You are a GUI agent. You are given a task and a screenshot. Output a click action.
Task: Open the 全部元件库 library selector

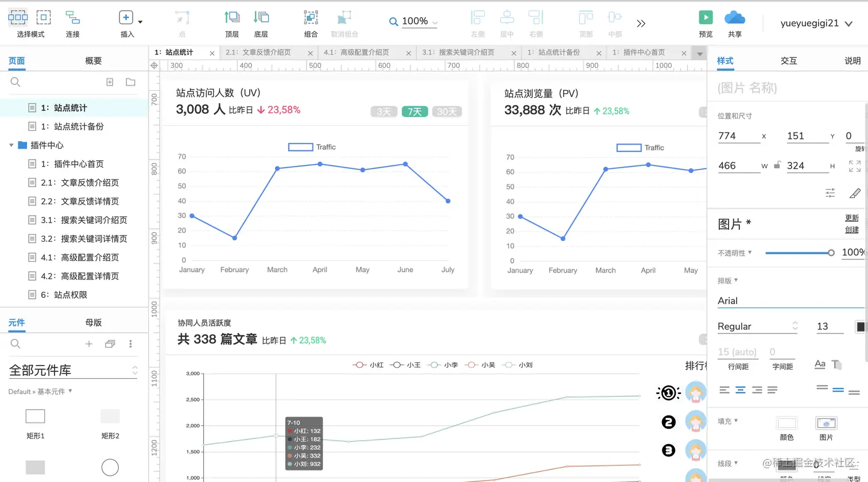tap(73, 370)
